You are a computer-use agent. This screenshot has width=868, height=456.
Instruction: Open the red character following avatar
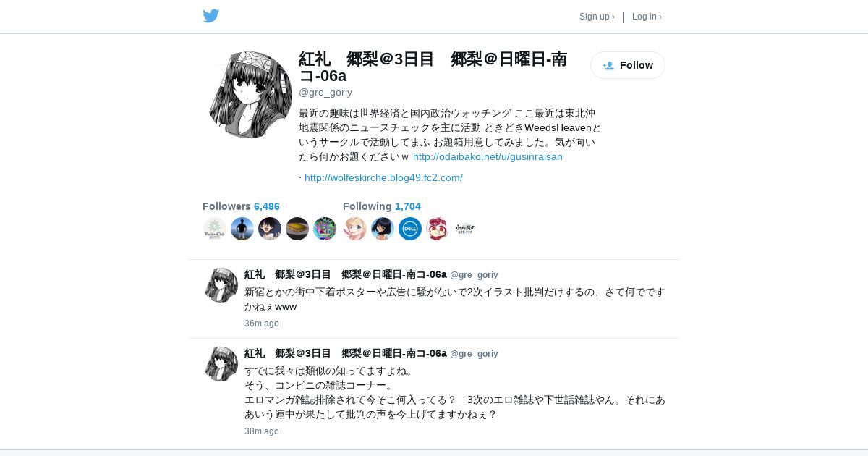tap(438, 229)
